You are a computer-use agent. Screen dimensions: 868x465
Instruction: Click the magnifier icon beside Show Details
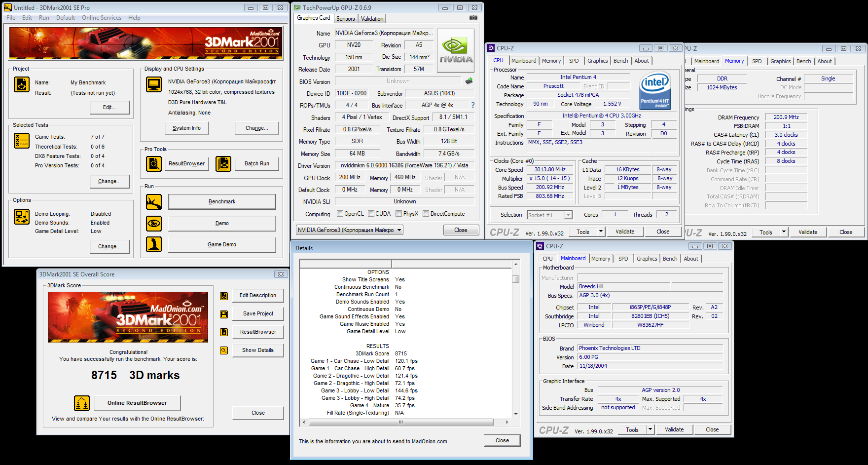pyautogui.click(x=224, y=350)
